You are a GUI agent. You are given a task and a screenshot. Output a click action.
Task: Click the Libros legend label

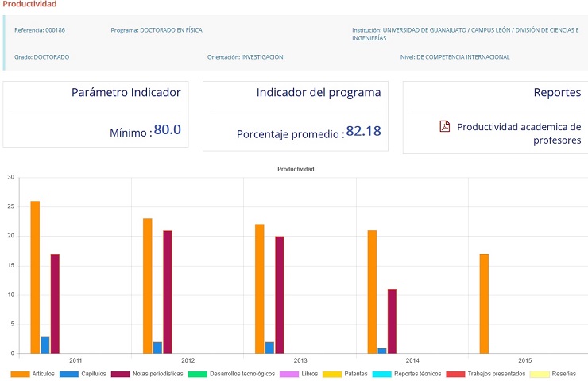(310, 374)
